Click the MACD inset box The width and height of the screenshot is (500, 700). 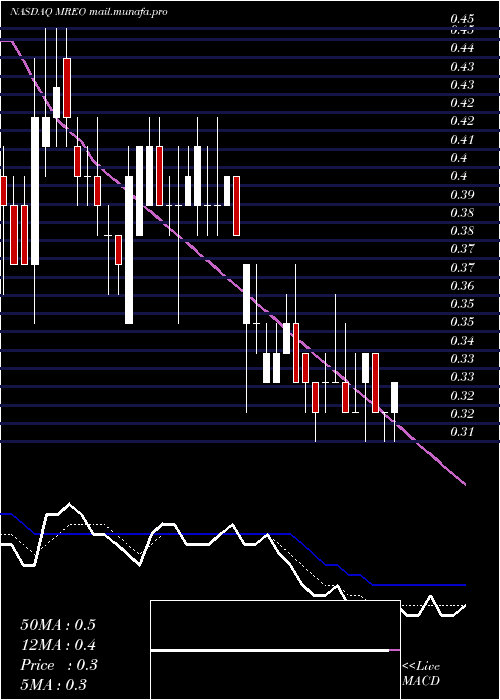tap(275, 650)
